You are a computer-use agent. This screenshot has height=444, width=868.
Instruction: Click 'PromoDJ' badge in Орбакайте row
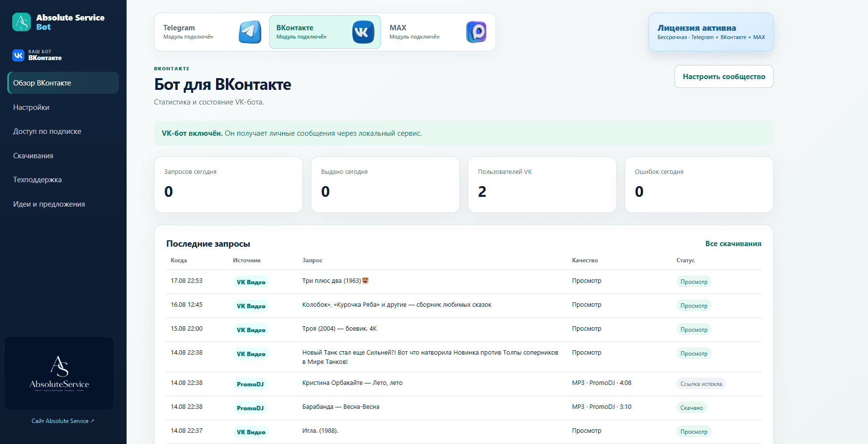[x=250, y=384]
